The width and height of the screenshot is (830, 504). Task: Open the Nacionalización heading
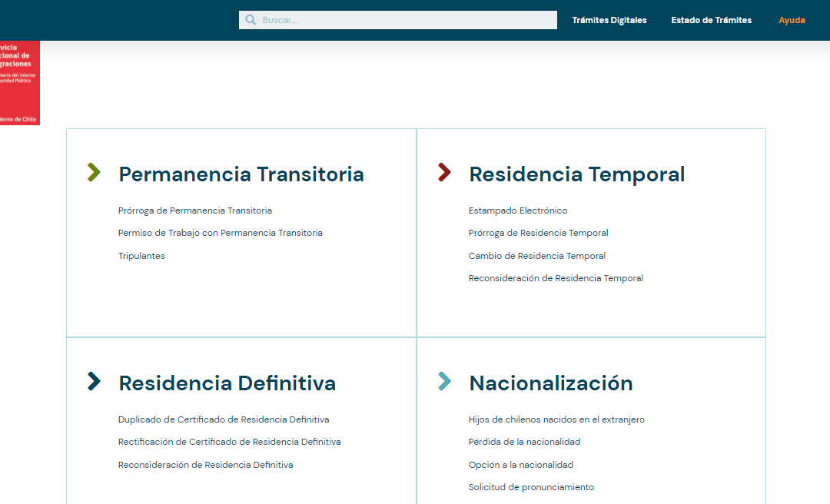click(551, 383)
